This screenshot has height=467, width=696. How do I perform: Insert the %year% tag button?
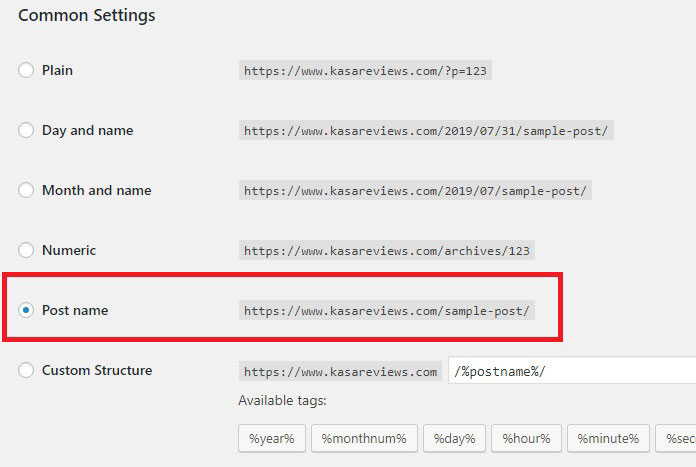271,438
